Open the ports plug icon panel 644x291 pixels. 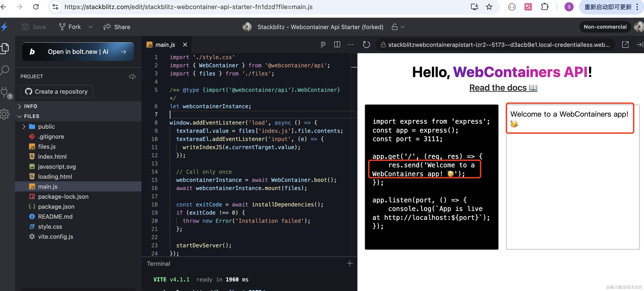click(x=5, y=92)
